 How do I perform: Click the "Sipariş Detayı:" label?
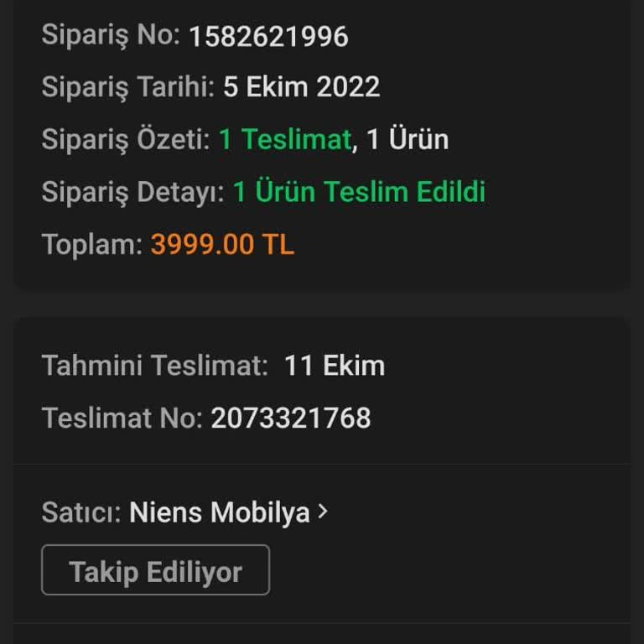[132, 192]
